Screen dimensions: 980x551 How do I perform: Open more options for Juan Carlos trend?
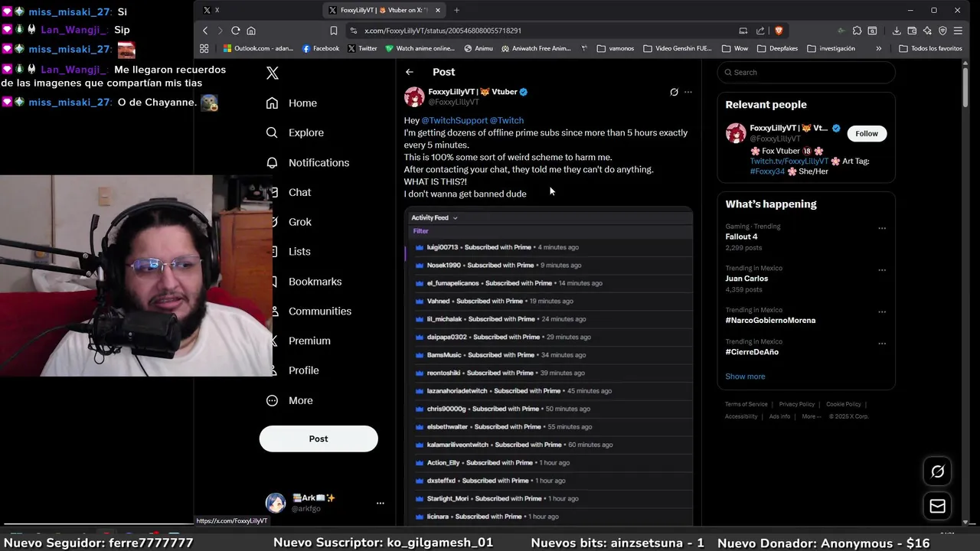[x=882, y=270]
